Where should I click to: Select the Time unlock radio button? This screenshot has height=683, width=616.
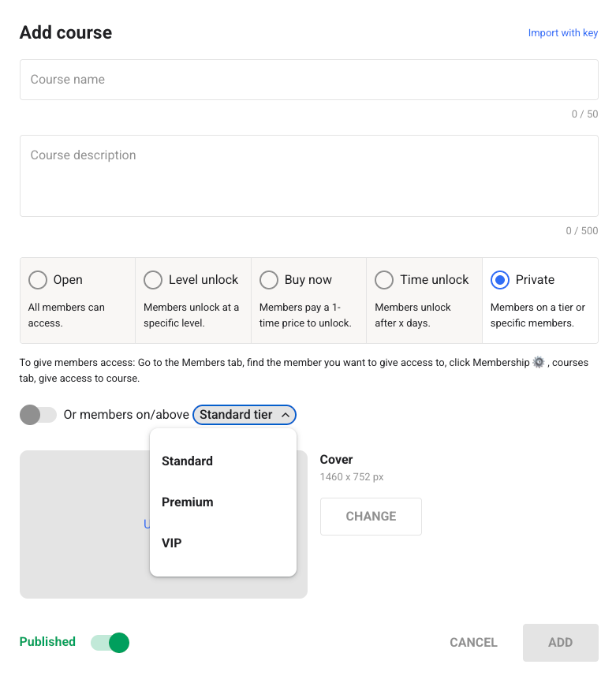pyautogui.click(x=384, y=280)
